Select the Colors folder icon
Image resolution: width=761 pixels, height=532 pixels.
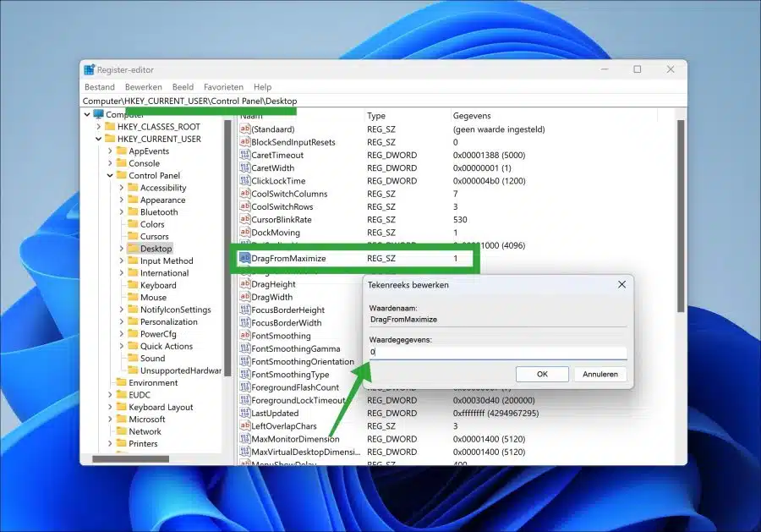(x=133, y=224)
